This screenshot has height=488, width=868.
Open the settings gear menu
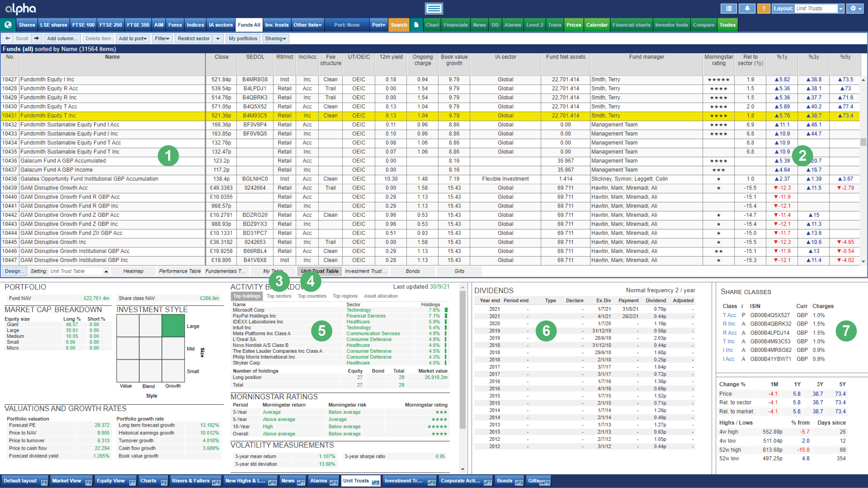tap(855, 8)
